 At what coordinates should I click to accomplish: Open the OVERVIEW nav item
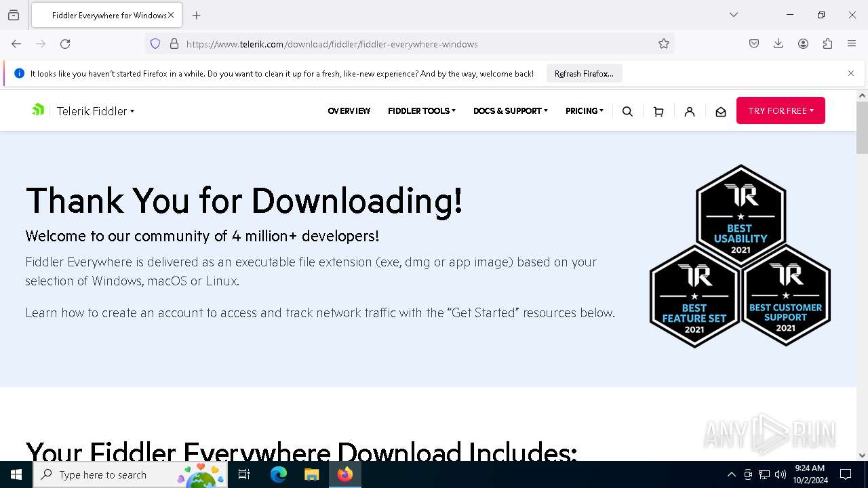click(349, 111)
